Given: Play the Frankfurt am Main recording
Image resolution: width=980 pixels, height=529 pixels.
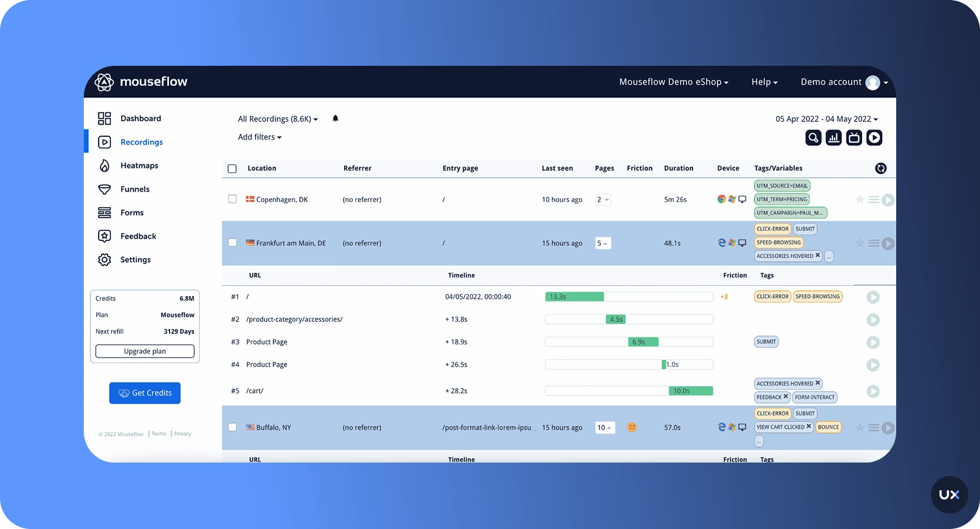Looking at the screenshot, I should click(x=888, y=243).
